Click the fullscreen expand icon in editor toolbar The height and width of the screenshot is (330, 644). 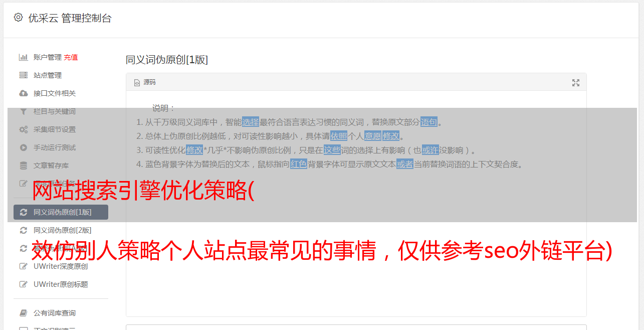(576, 83)
